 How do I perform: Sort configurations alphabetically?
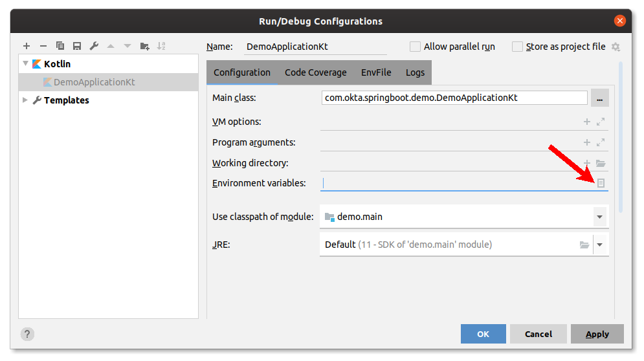(161, 46)
